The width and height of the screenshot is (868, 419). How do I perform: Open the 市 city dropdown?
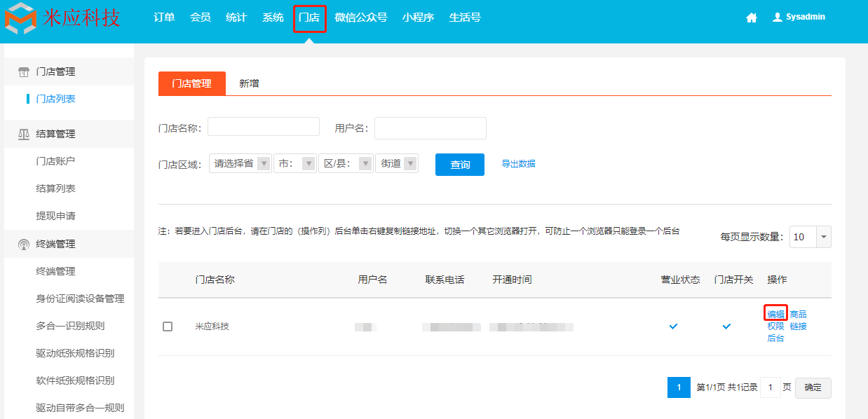tap(295, 164)
